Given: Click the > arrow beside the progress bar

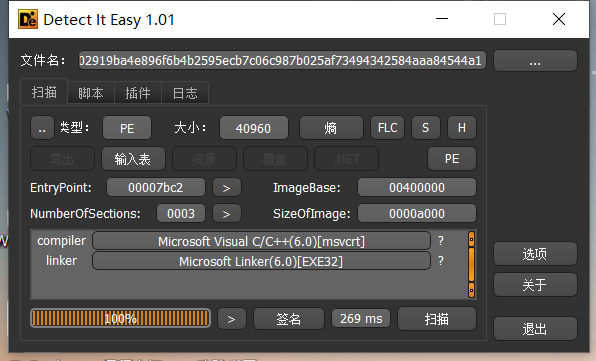Looking at the screenshot, I should tap(232, 319).
